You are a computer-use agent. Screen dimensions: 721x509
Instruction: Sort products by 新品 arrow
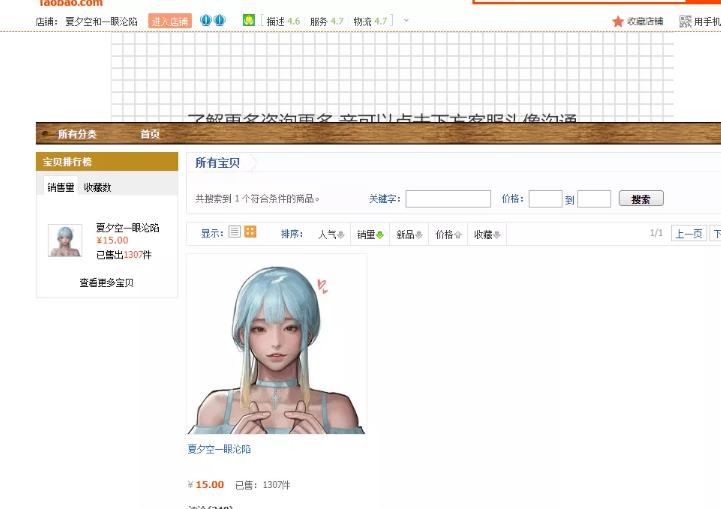click(418, 235)
